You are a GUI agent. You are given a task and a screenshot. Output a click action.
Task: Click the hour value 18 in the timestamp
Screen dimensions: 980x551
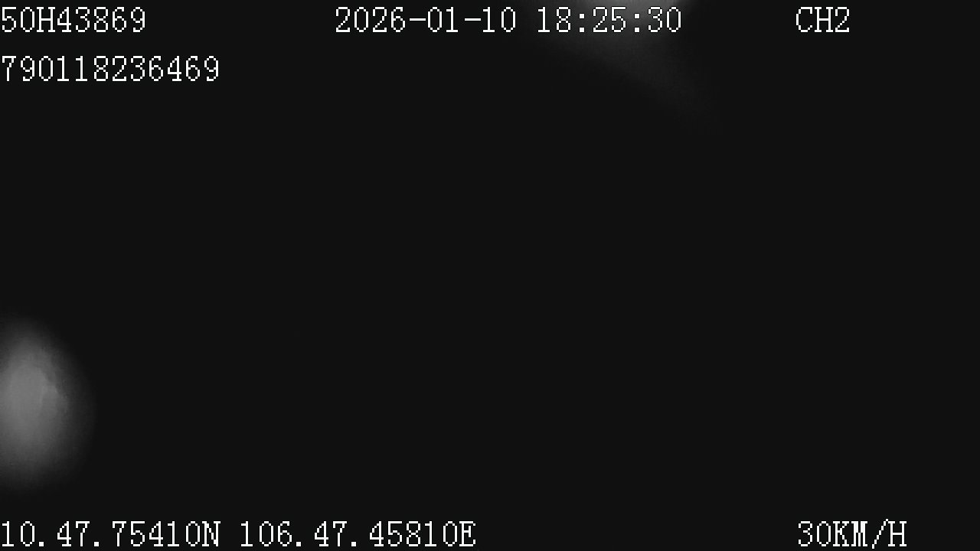pos(554,20)
